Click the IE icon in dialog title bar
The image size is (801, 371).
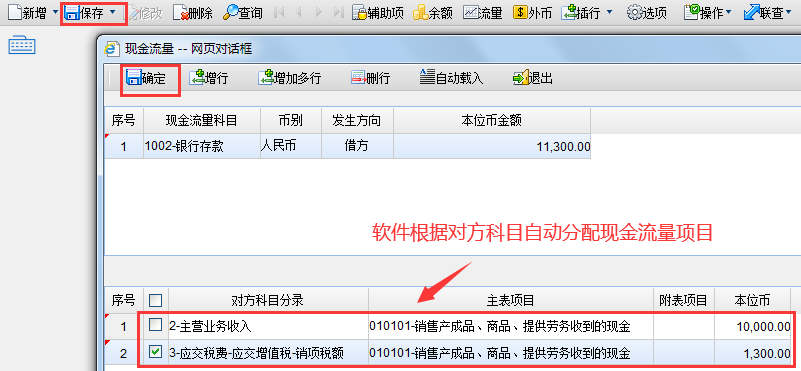(112, 49)
